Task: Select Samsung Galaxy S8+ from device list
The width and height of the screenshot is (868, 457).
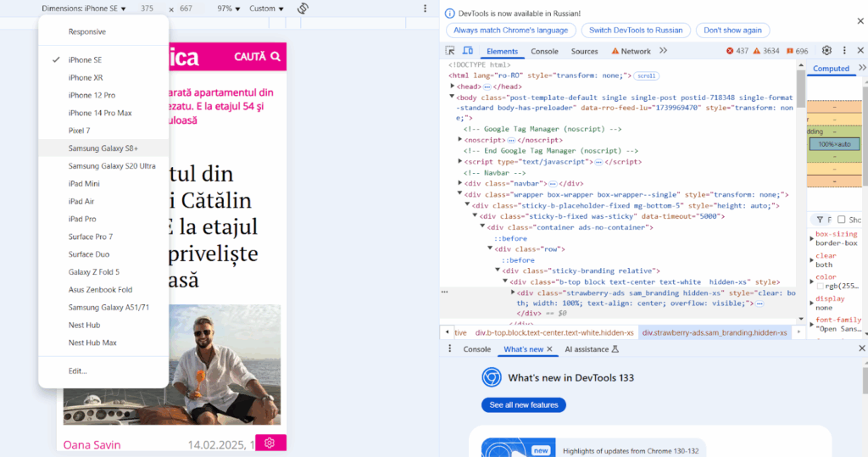Action: click(x=103, y=148)
